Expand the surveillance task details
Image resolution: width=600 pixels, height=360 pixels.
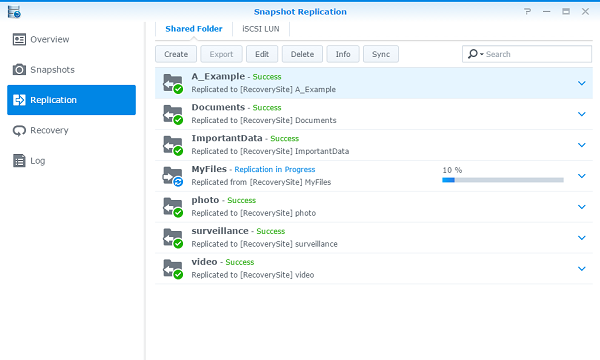pyautogui.click(x=582, y=238)
